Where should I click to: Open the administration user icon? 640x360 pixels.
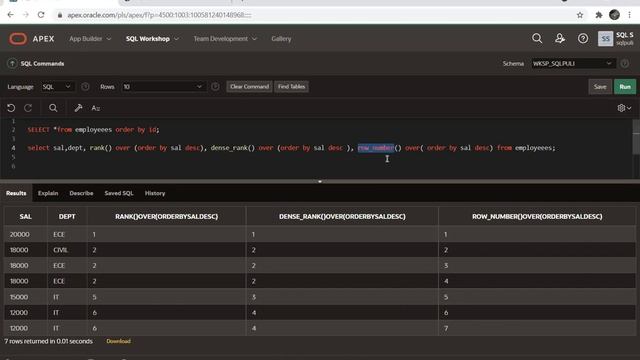[560, 38]
